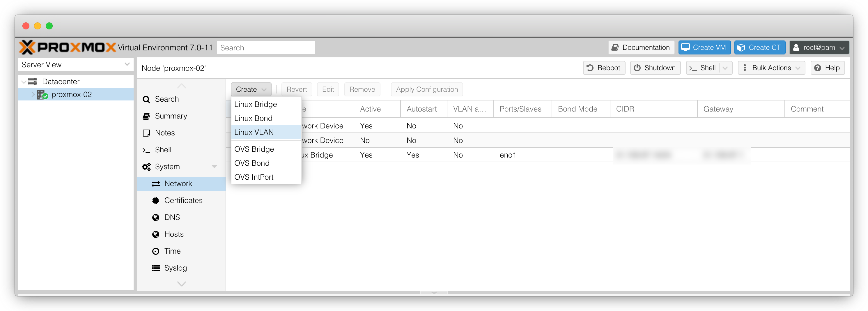Click the Summary book icon
Image resolution: width=868 pixels, height=311 pixels.
[146, 116]
